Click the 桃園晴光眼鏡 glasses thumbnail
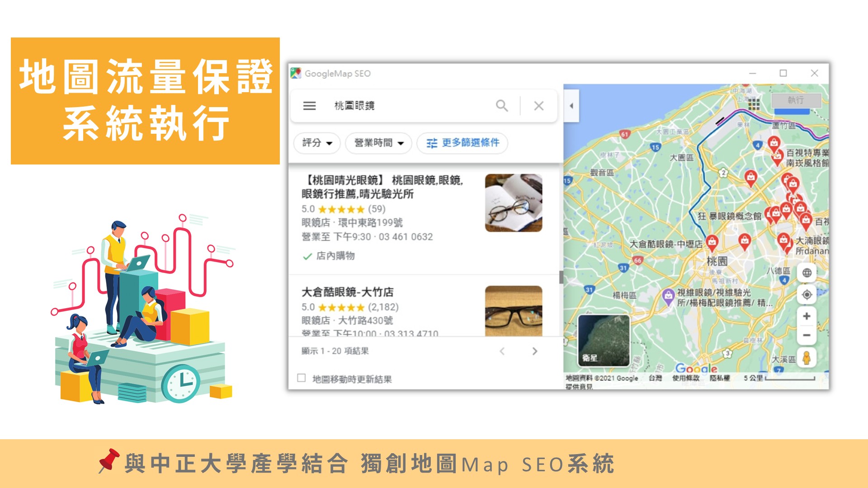Screen dimensions: 868x488 (513, 203)
